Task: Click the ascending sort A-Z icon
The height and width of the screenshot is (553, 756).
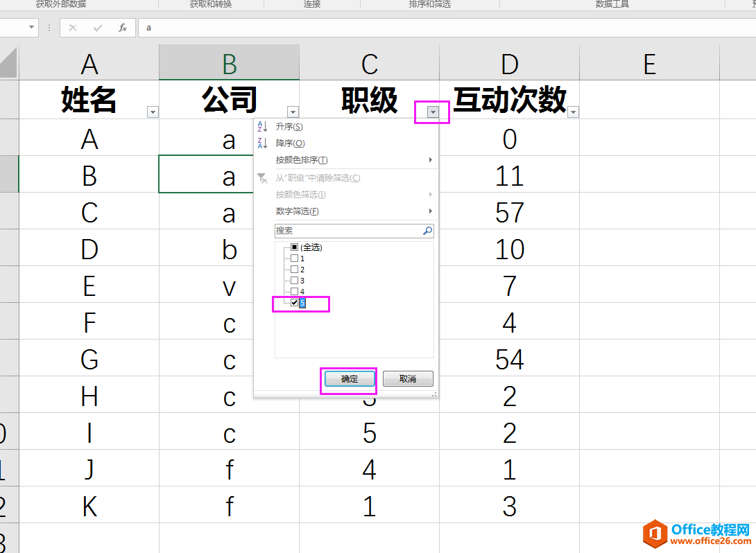Action: point(262,127)
